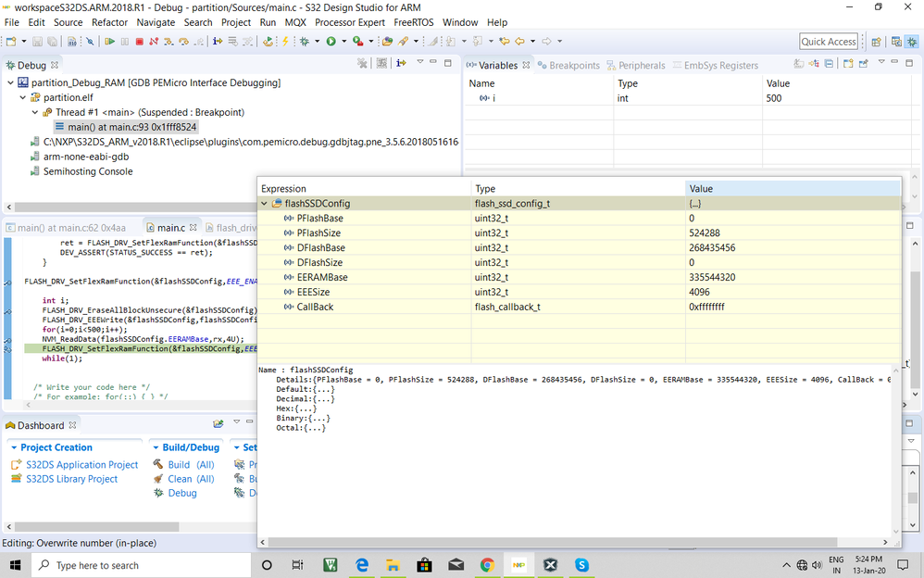Toggle instruction stepping in Debug view toolbar
This screenshot has height=578, width=924.
click(x=401, y=63)
